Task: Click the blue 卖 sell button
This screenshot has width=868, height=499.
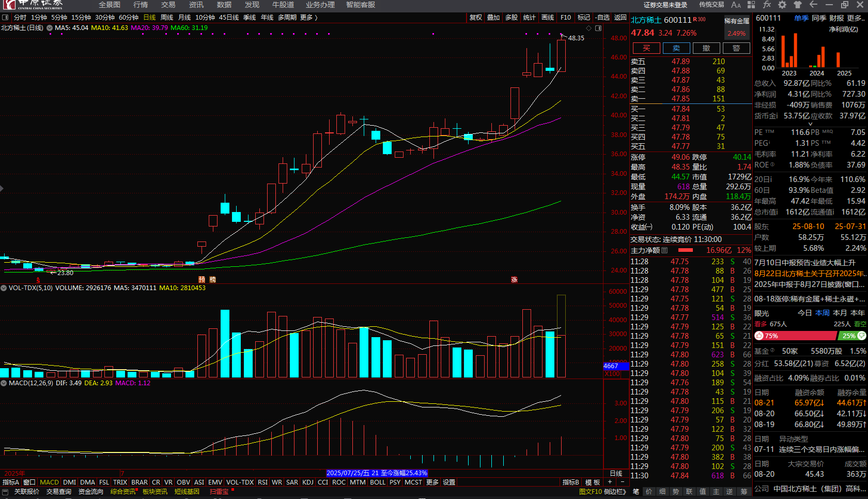Action: (x=676, y=48)
